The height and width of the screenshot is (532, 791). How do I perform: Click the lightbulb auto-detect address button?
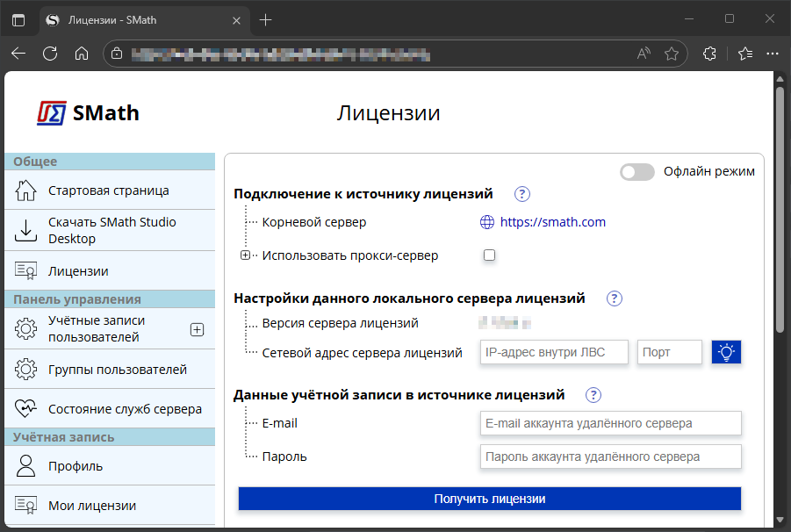pos(726,352)
